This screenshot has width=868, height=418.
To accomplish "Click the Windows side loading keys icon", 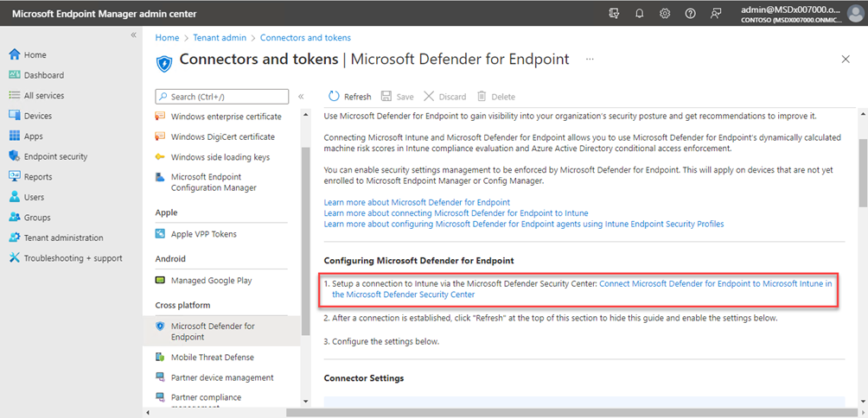I will [161, 157].
